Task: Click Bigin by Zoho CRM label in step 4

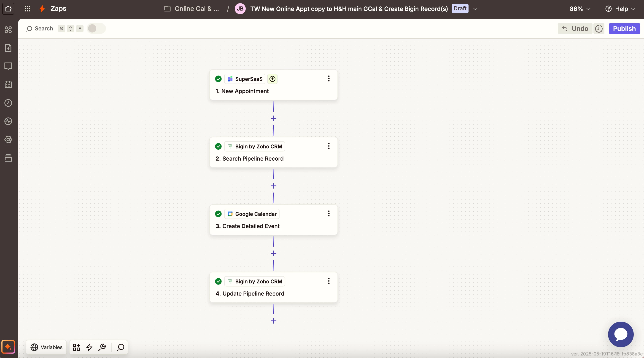Action: 254,282
